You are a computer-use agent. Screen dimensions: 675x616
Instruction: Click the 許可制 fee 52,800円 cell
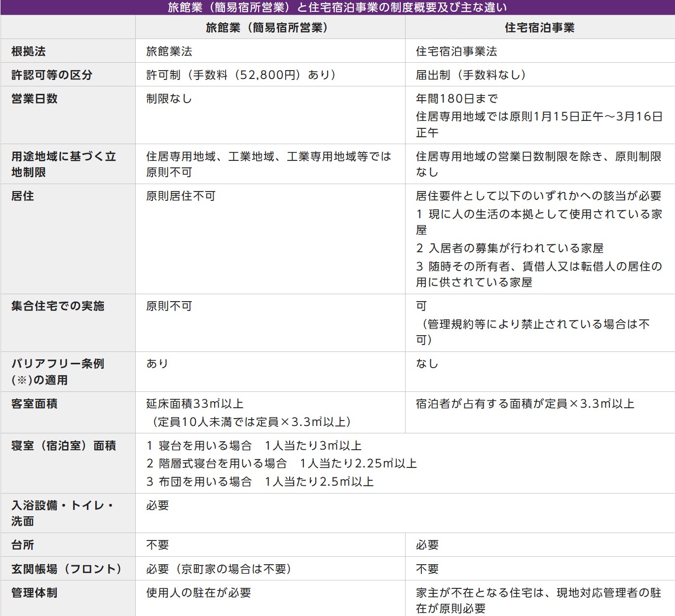tap(241, 75)
